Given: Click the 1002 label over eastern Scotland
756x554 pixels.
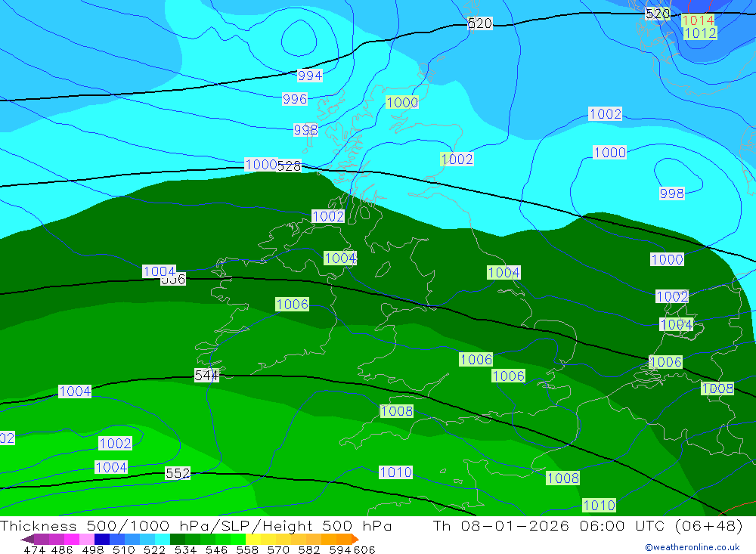Looking at the screenshot, I should tap(457, 159).
